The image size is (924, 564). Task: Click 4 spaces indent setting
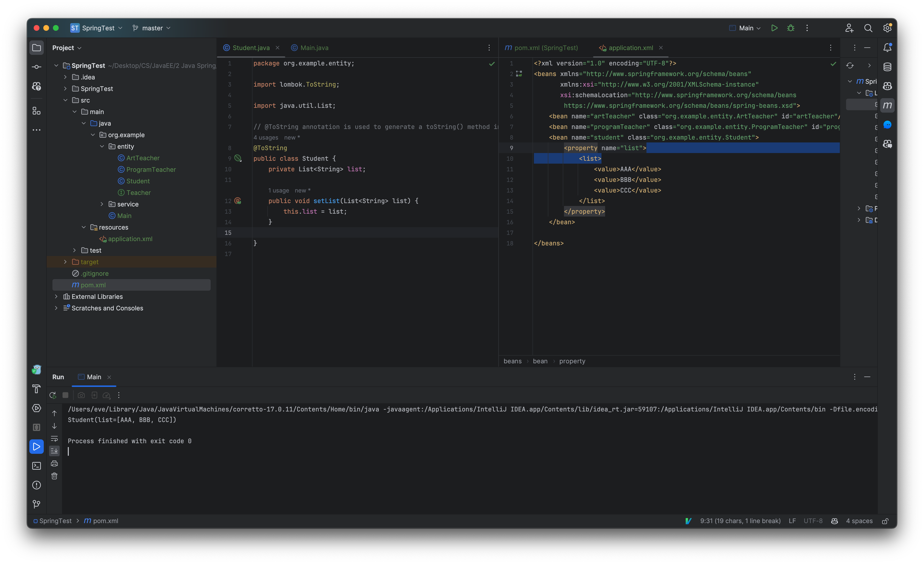(x=859, y=521)
